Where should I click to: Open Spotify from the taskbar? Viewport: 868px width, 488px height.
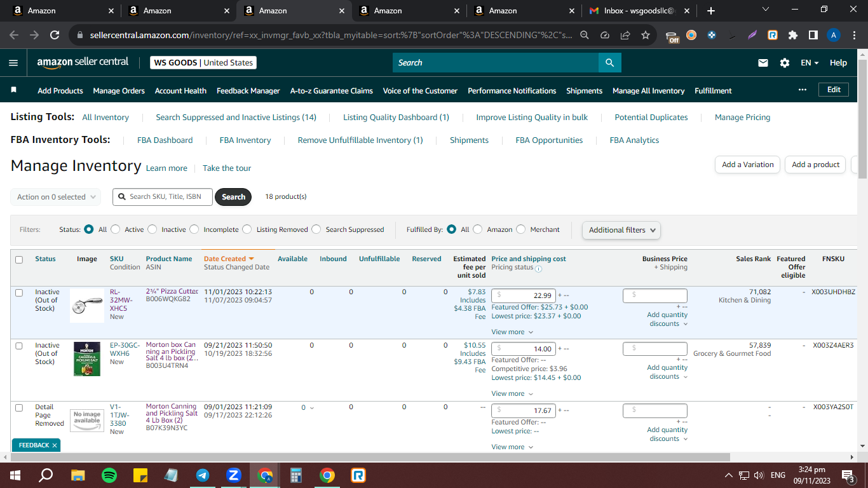(x=109, y=475)
